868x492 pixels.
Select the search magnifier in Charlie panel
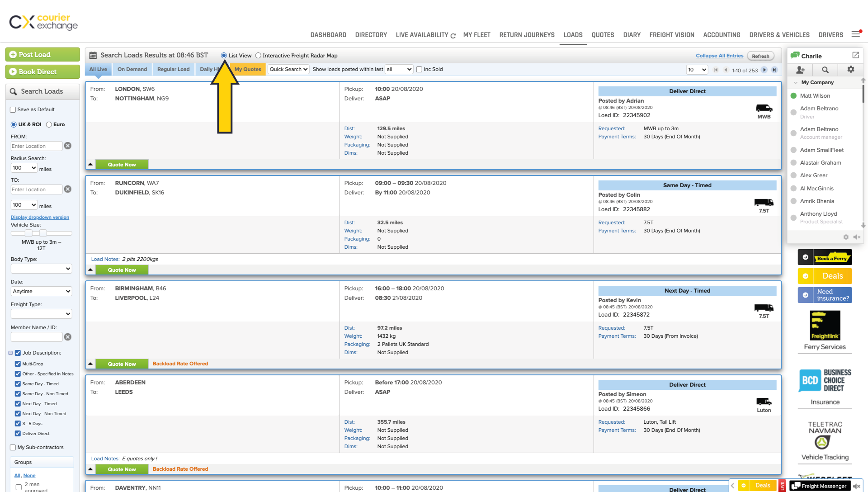point(825,70)
